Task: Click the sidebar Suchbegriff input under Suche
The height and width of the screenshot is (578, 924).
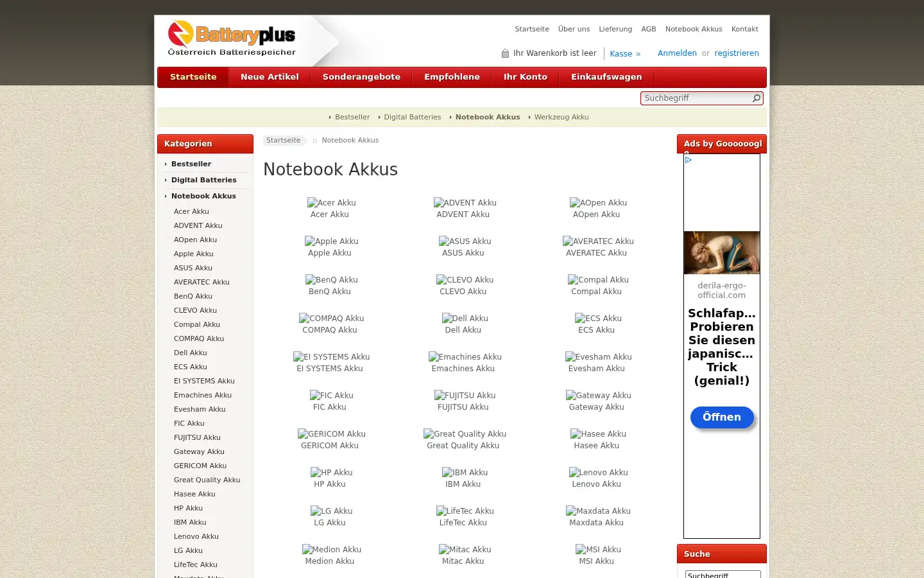Action: point(723,575)
